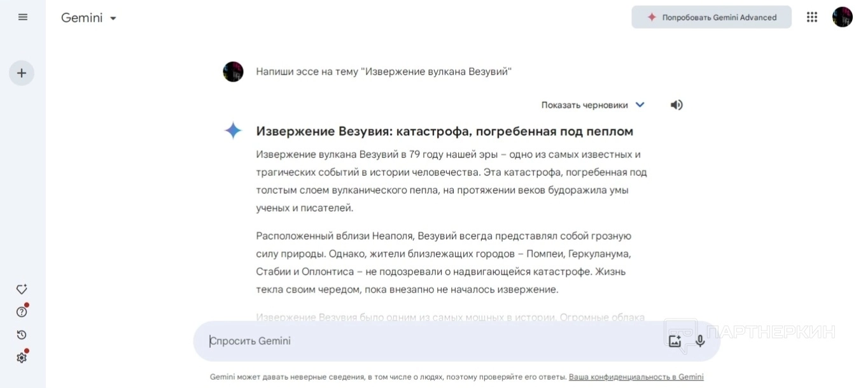
Task: Click heading Извержение Везувия: катастрофа
Action: click(445, 131)
